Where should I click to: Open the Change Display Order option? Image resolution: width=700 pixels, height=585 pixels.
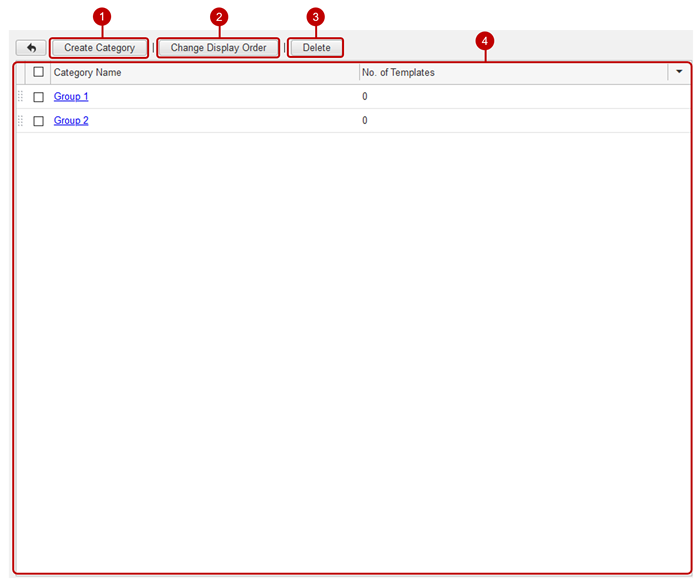point(218,48)
